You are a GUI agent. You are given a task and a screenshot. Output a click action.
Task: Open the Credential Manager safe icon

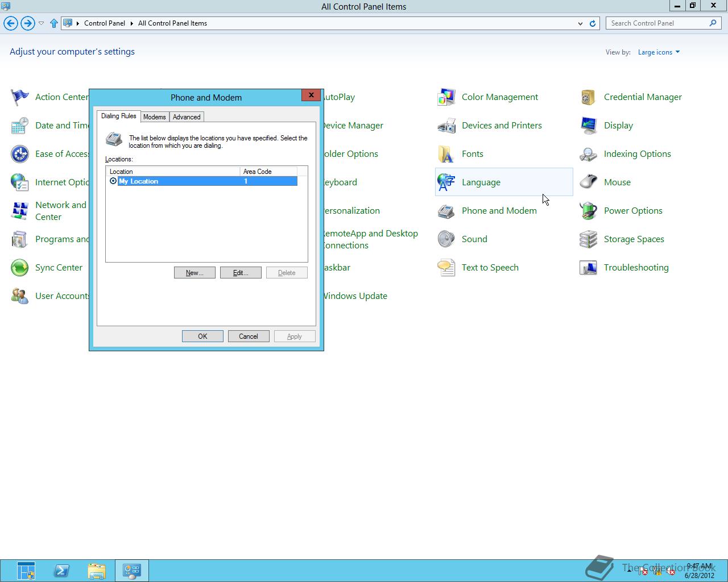(x=589, y=97)
